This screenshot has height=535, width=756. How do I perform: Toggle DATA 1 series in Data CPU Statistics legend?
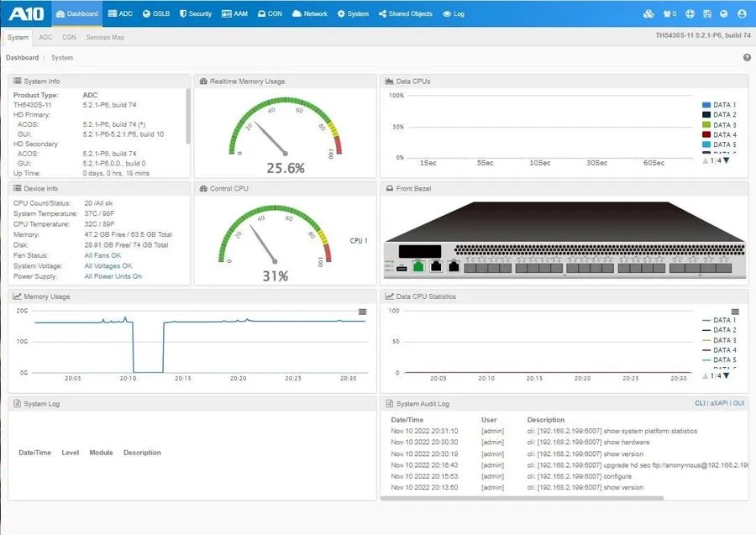[x=719, y=320]
